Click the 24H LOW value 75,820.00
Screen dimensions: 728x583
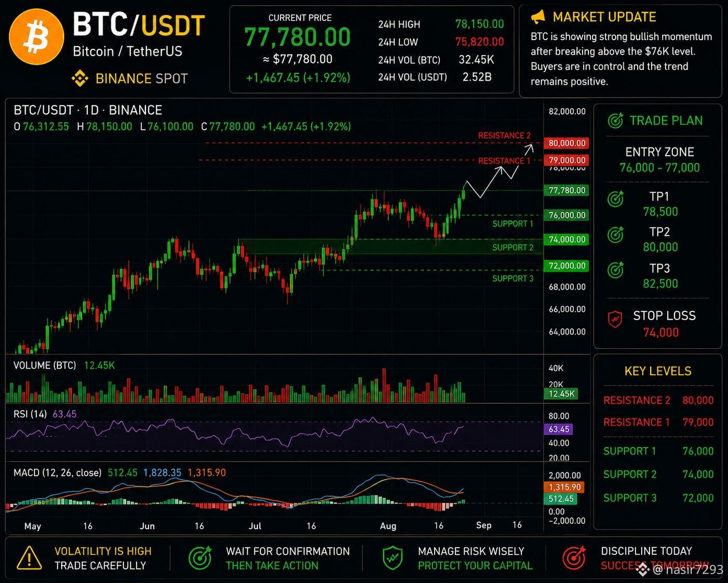click(479, 42)
